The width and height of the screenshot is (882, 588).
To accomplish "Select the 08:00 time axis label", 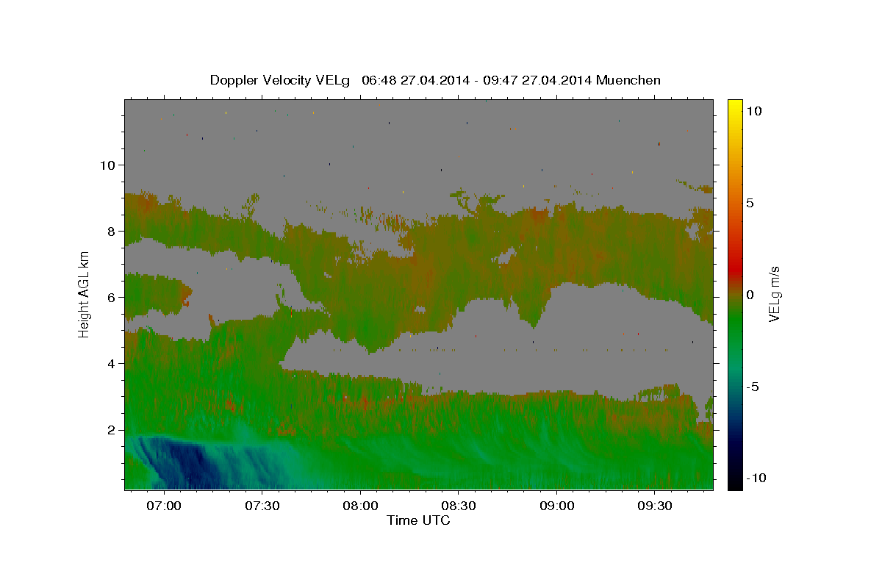I will 361,506.
